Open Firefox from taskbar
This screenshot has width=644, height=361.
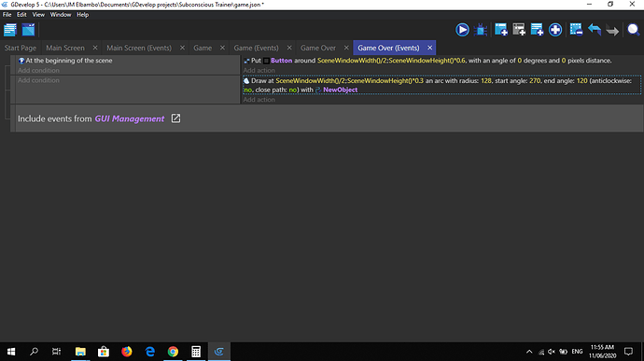tap(127, 352)
